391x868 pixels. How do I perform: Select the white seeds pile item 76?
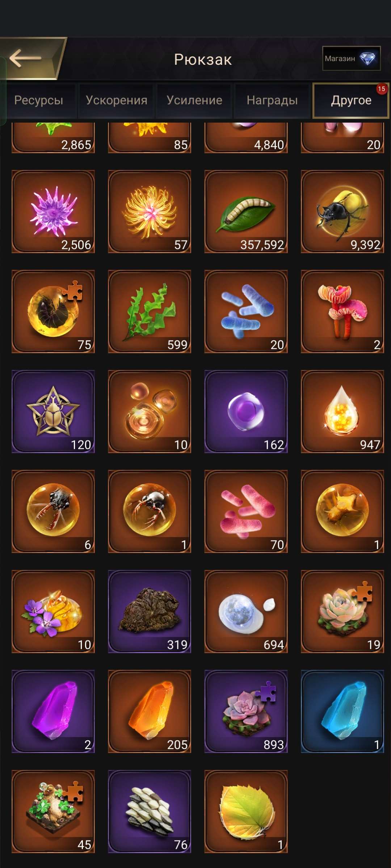[150, 812]
